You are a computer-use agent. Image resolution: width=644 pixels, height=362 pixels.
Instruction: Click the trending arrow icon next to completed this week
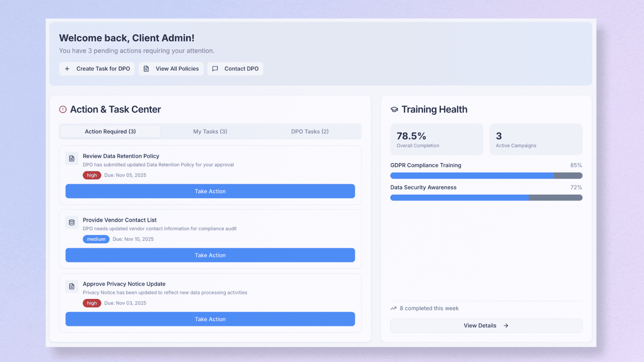click(x=393, y=308)
